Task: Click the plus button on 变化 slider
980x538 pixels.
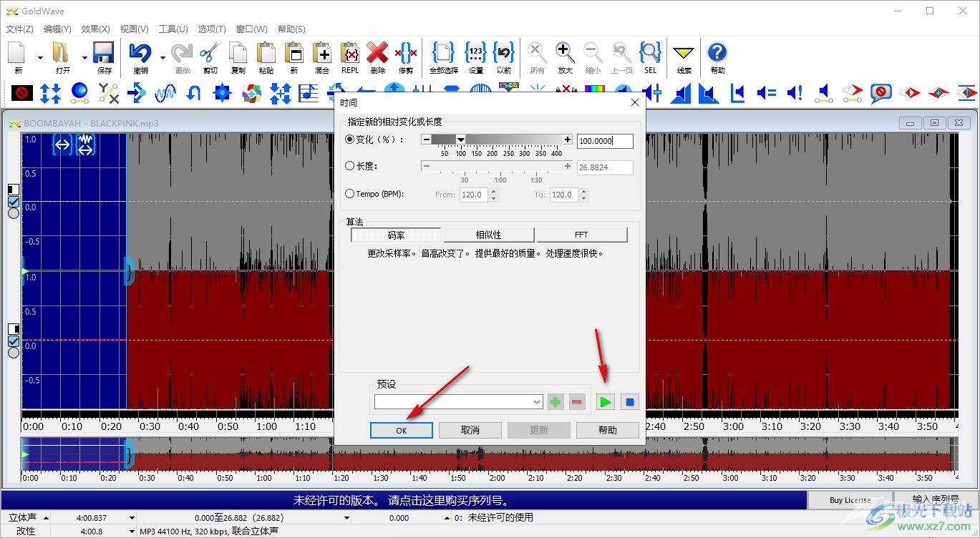Action: click(x=568, y=140)
